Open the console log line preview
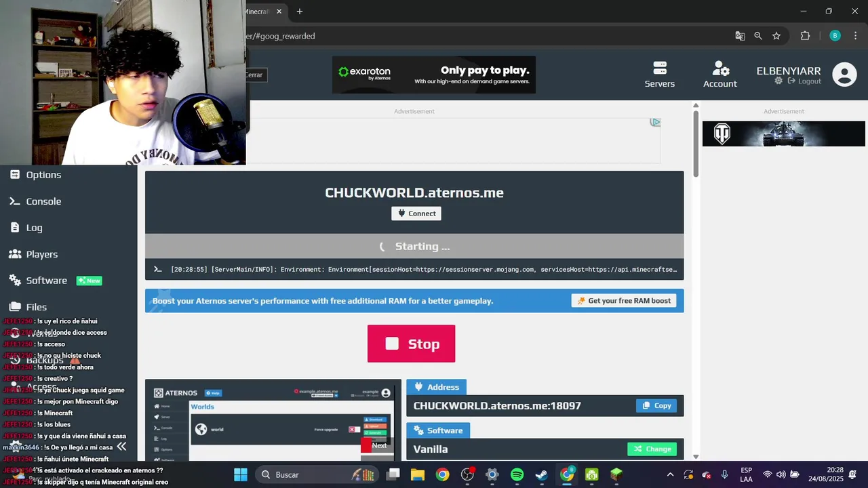868x488 pixels. point(414,269)
